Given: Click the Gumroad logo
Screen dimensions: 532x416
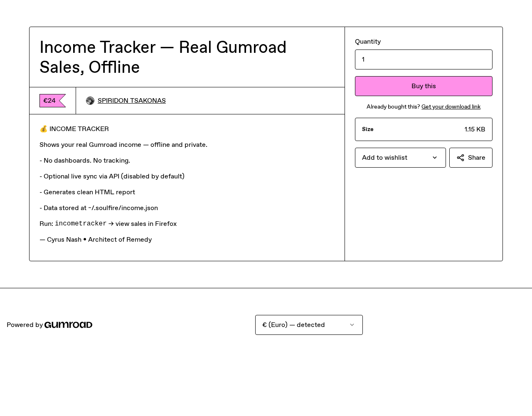Looking at the screenshot, I should click(68, 325).
